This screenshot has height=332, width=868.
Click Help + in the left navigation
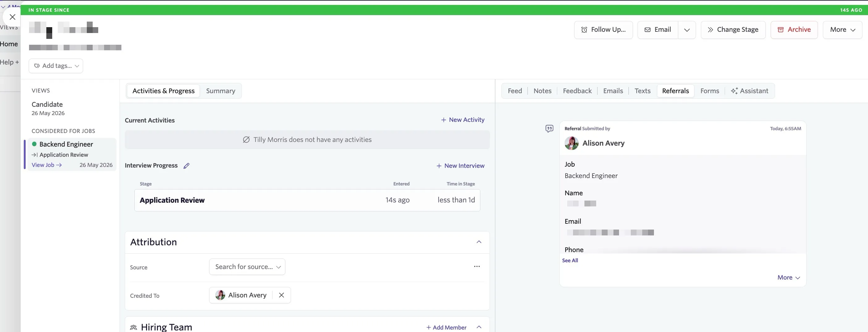10,62
